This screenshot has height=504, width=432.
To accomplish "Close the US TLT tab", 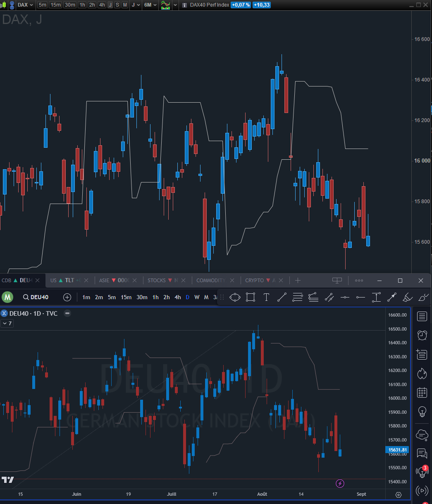I will (x=86, y=280).
